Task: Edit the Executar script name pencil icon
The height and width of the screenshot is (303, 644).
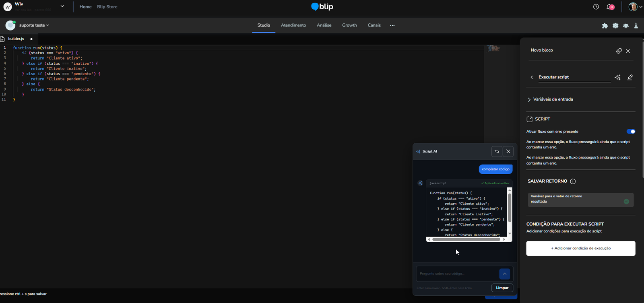Action: click(630, 77)
